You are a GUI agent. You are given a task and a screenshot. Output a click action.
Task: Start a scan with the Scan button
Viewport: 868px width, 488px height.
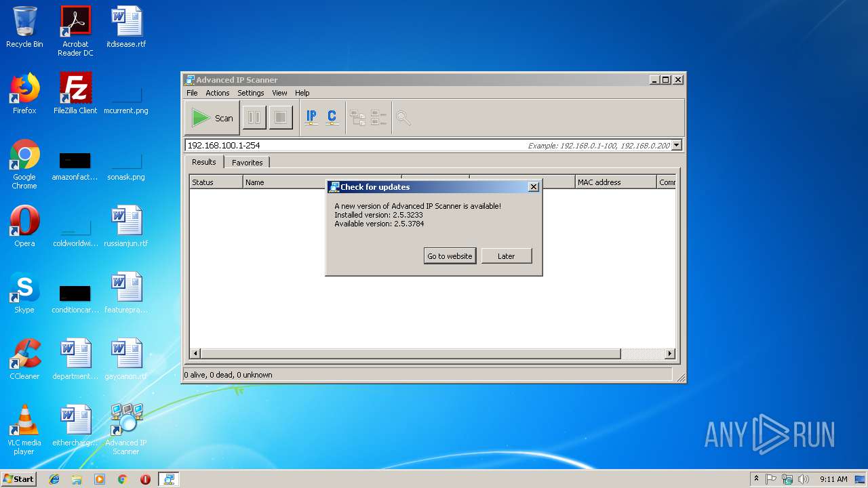pos(212,118)
